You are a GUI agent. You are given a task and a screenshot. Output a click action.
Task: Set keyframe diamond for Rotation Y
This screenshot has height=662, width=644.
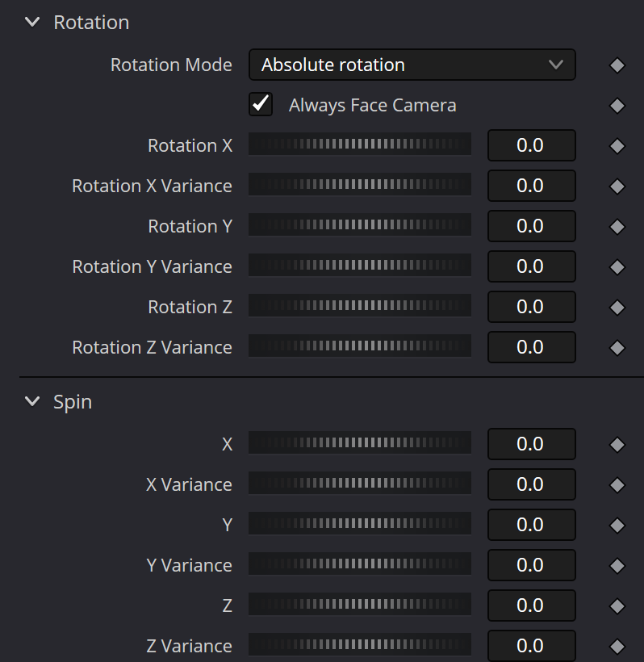point(617,227)
